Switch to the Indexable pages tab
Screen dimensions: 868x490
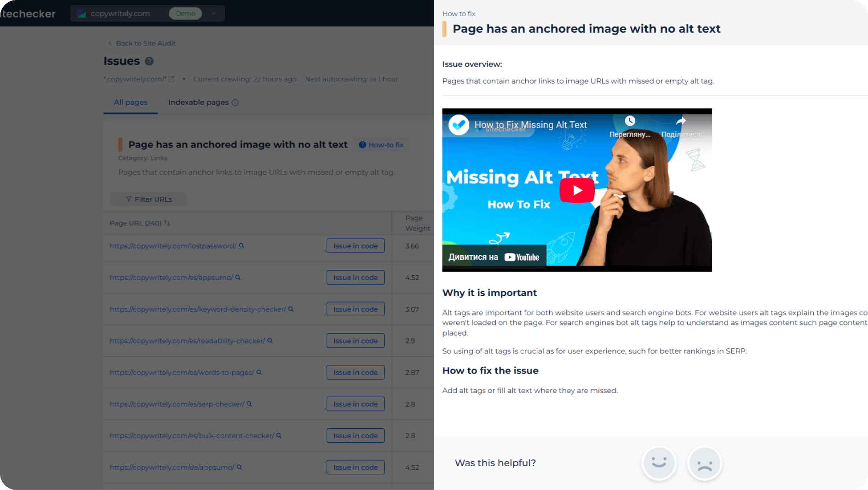(x=198, y=102)
